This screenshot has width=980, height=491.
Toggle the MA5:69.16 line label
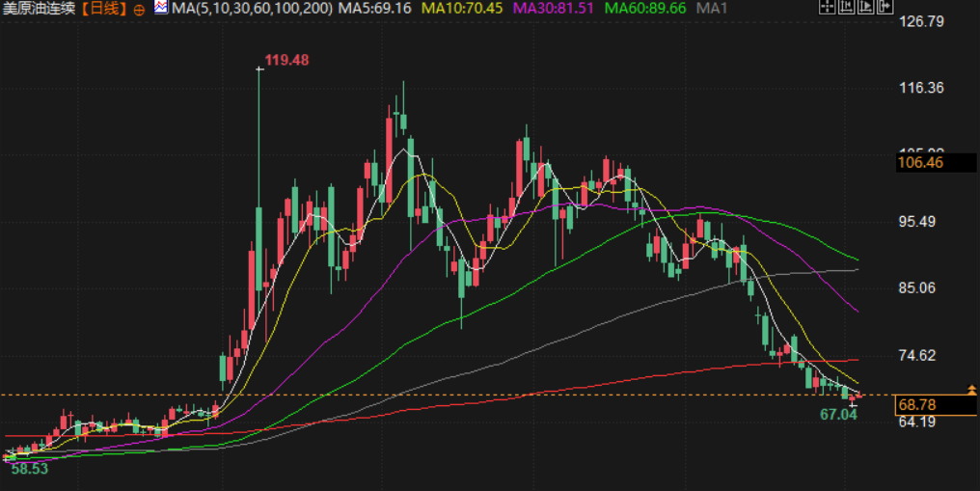coord(375,8)
